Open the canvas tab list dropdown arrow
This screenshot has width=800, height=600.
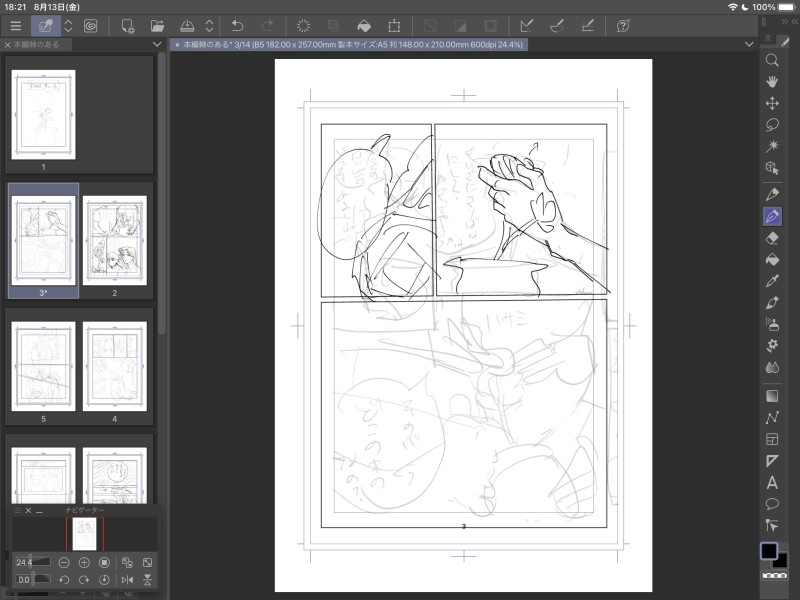pos(750,45)
